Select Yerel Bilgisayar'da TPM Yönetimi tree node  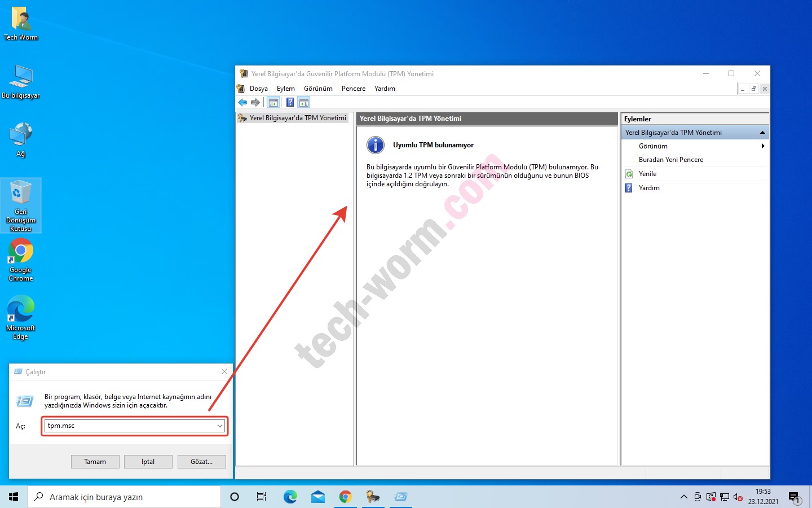click(x=298, y=118)
